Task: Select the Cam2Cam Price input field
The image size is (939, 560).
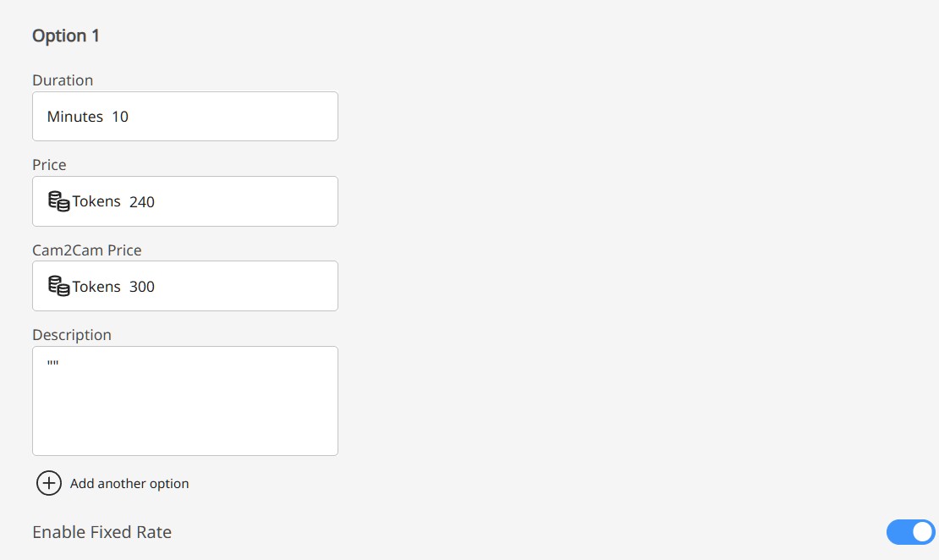Action: [237, 286]
